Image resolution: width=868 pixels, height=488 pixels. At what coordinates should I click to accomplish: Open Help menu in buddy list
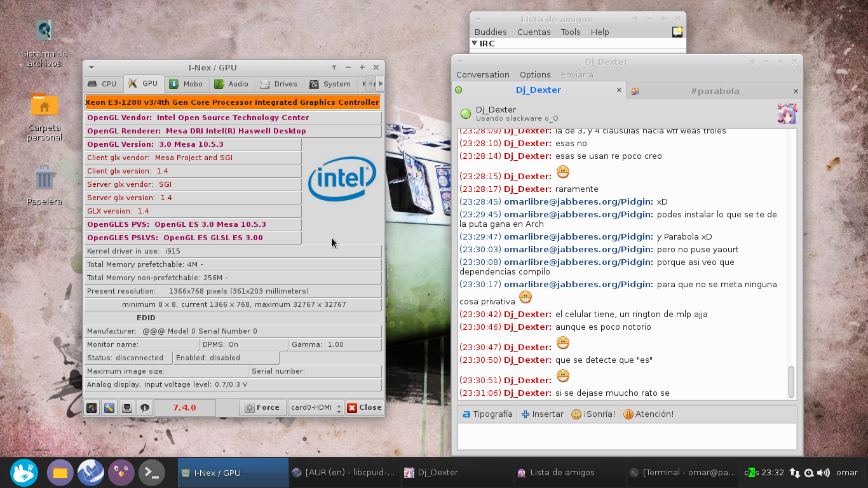point(600,32)
